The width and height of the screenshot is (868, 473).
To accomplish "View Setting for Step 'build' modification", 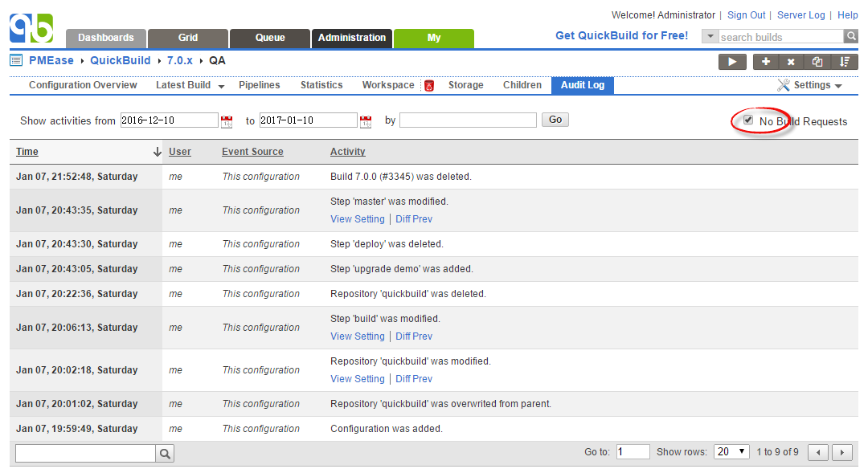I will pos(357,336).
